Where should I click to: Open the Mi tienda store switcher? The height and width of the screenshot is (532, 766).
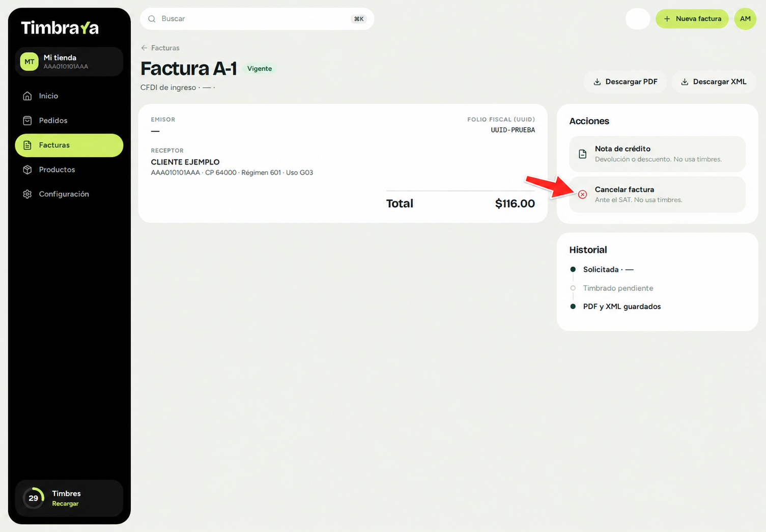point(69,62)
